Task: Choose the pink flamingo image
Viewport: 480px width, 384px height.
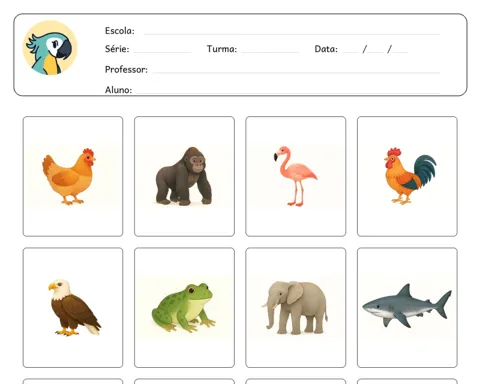Action: click(296, 176)
